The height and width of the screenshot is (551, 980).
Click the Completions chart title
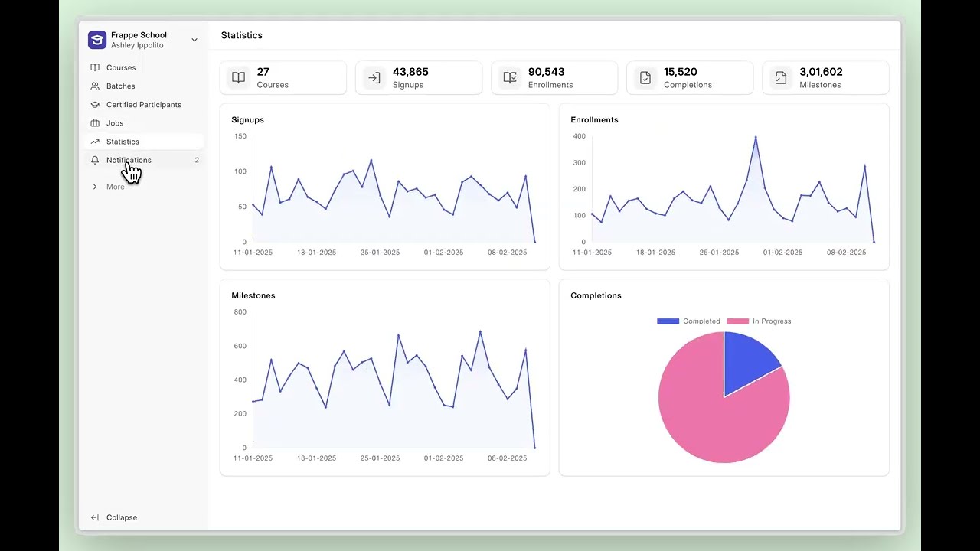coord(596,295)
